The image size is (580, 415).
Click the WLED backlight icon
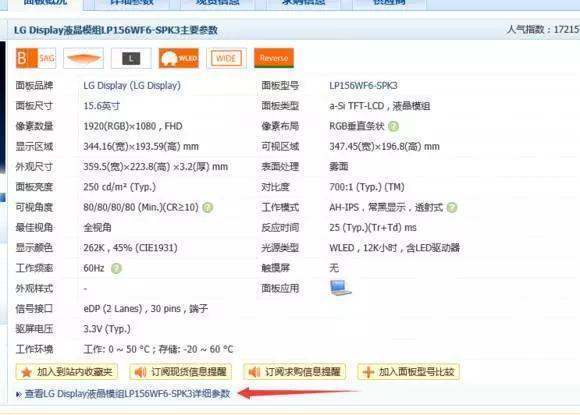coord(179,58)
